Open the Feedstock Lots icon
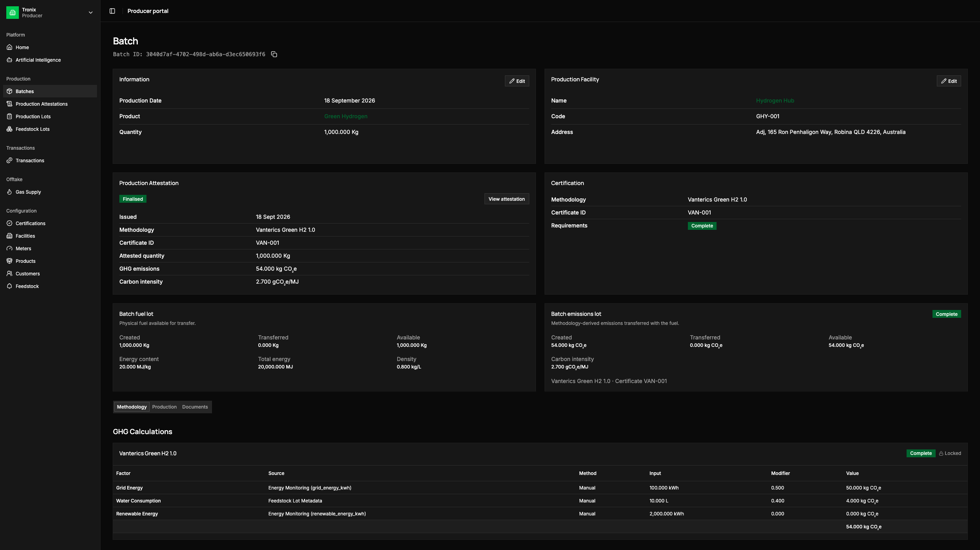This screenshot has width=980, height=550. point(9,129)
